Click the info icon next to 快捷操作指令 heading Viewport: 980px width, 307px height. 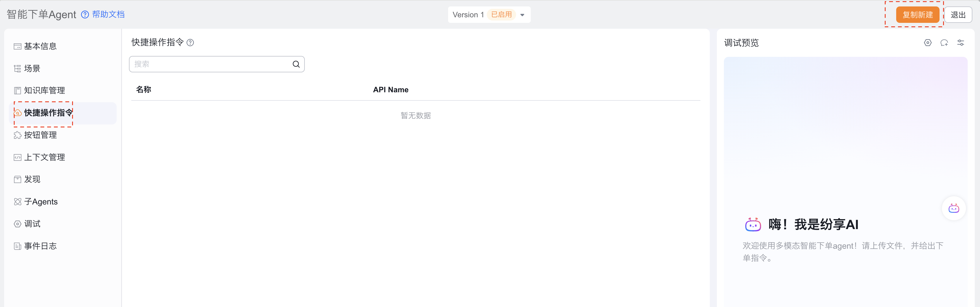click(190, 42)
